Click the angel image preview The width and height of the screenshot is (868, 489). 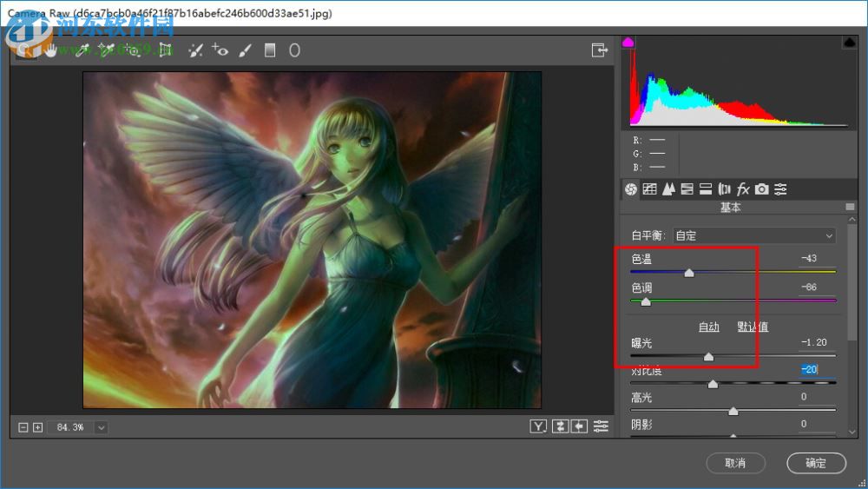[x=312, y=241]
